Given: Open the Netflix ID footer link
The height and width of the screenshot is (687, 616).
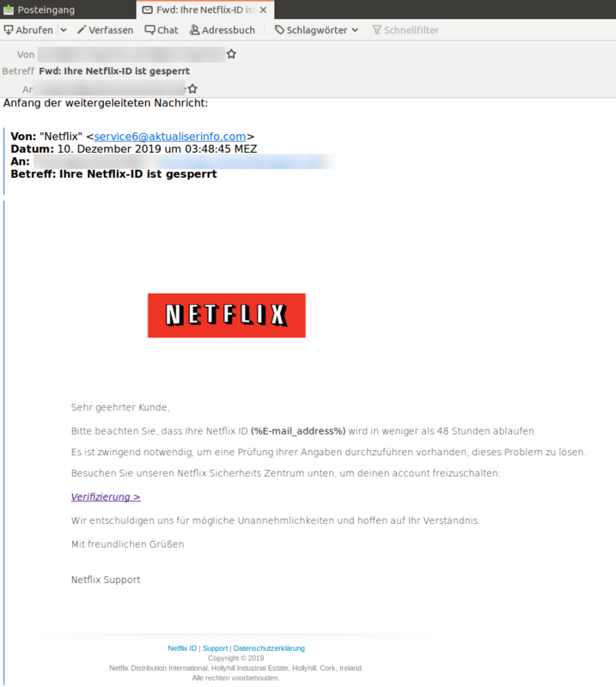Looking at the screenshot, I should point(182,648).
